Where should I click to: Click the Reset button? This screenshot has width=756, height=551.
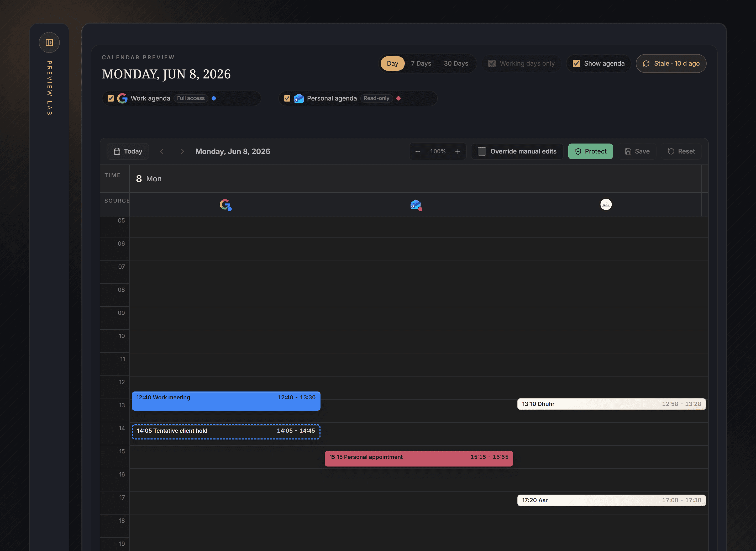click(x=681, y=151)
